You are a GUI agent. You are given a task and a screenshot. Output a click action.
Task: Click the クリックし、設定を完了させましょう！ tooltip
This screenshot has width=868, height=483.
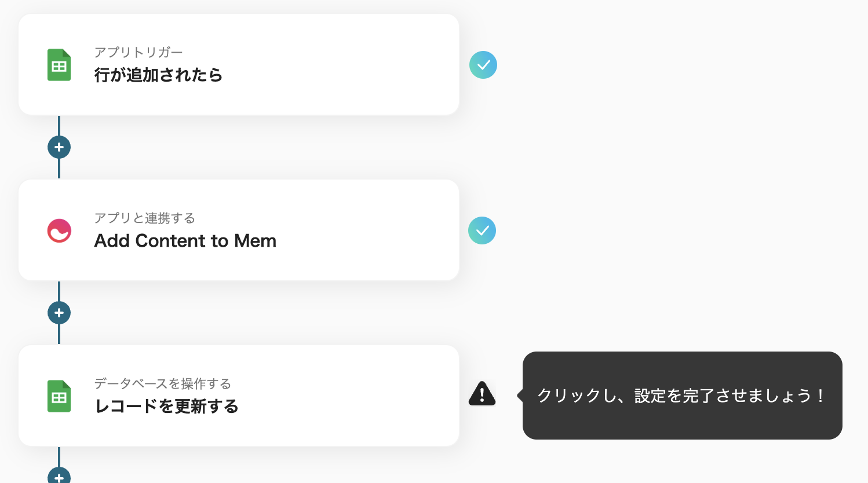coord(682,396)
